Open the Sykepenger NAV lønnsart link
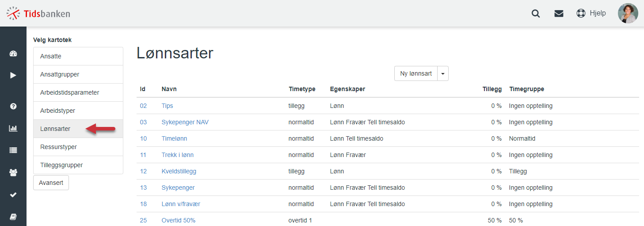 (185, 122)
